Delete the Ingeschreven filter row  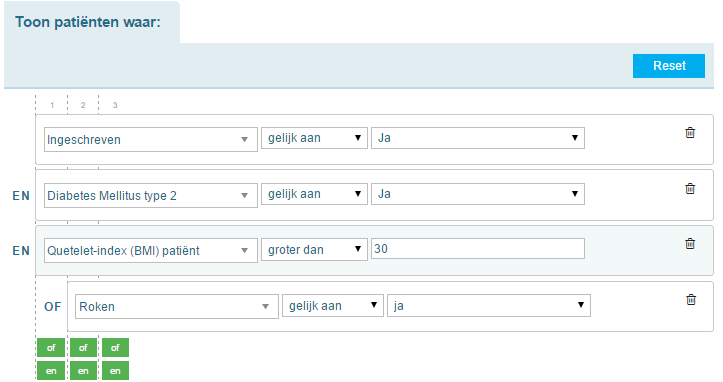(x=690, y=133)
